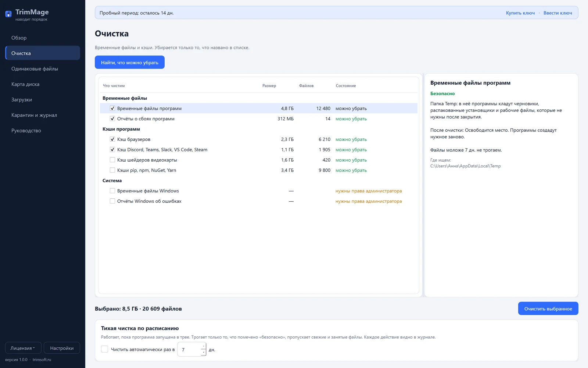Screen dimensions: 588x368
Task: Click the 'Временные файлы' group heading
Action: pyautogui.click(x=125, y=98)
